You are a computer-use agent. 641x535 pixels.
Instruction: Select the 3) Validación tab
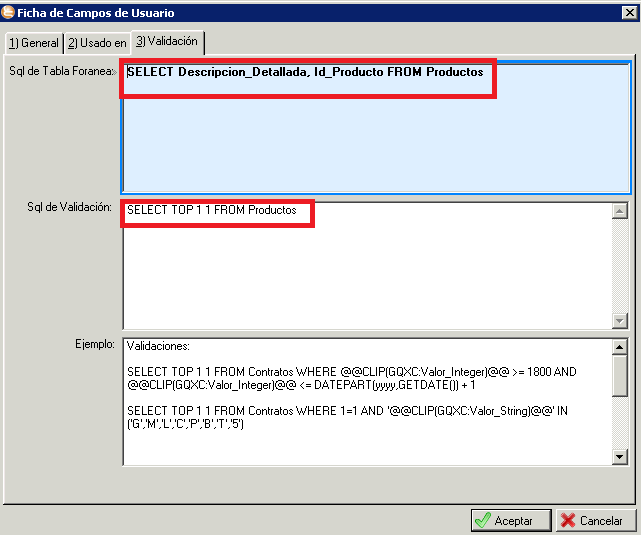click(x=167, y=42)
